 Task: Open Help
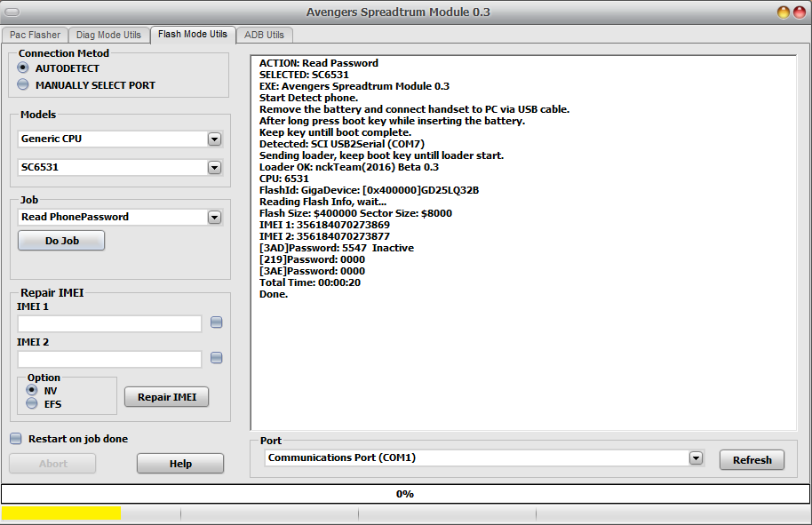[180, 464]
